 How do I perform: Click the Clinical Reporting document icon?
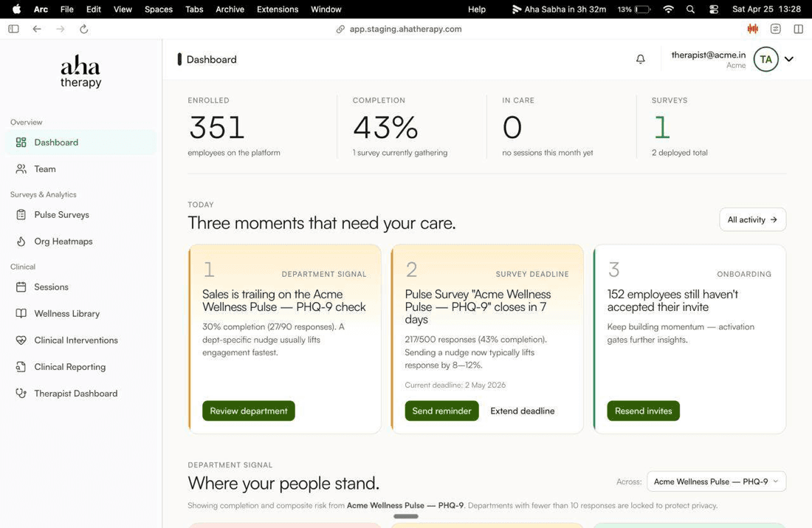21,367
